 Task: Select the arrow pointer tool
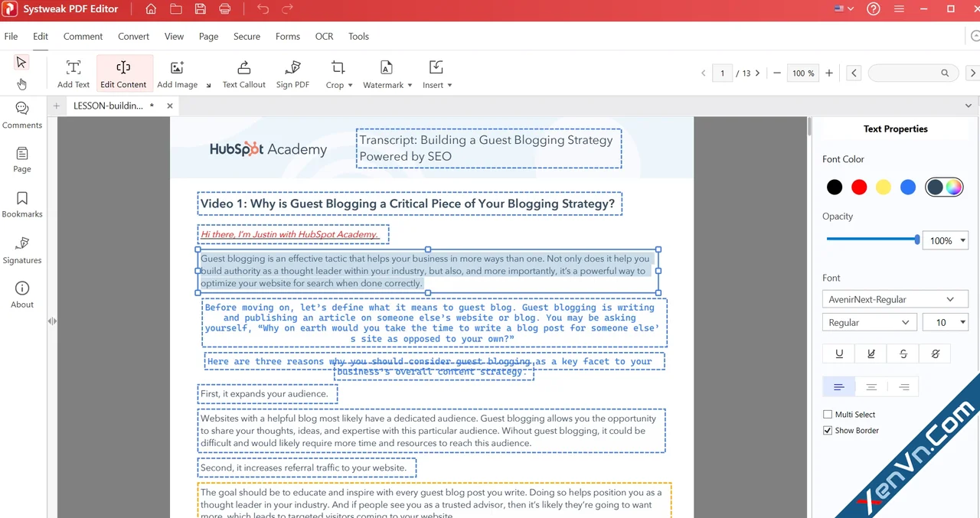21,62
